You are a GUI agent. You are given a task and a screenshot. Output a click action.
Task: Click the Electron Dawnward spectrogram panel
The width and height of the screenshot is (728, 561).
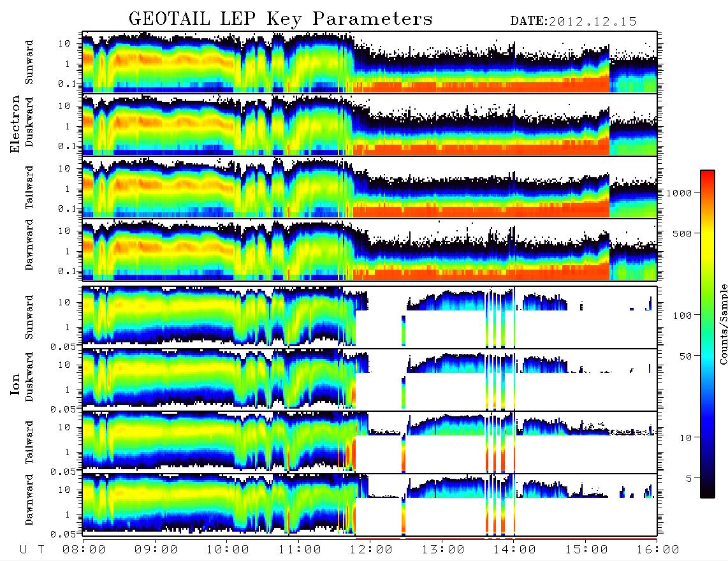pyautogui.click(x=370, y=249)
